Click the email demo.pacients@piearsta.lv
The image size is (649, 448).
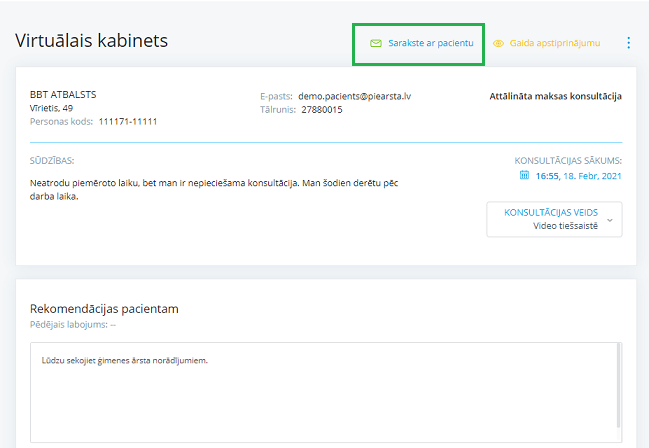pos(354,96)
